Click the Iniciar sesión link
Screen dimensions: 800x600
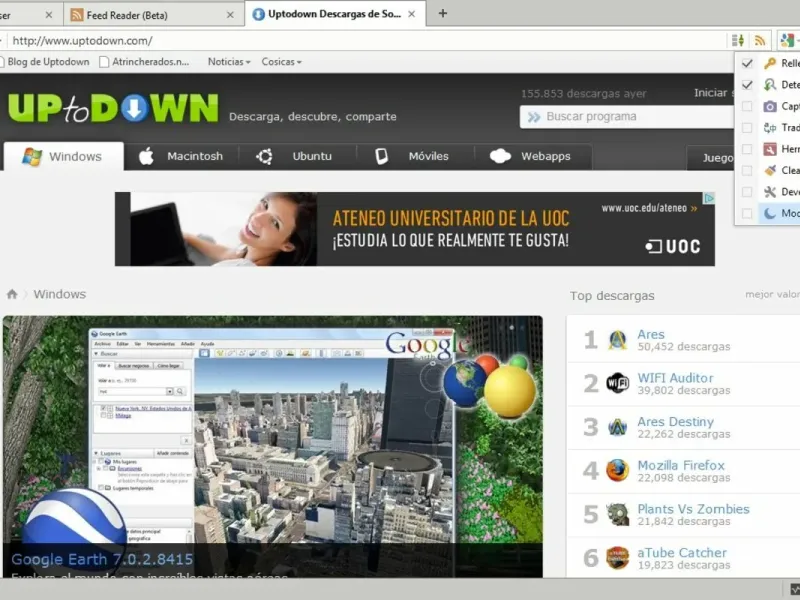point(714,93)
